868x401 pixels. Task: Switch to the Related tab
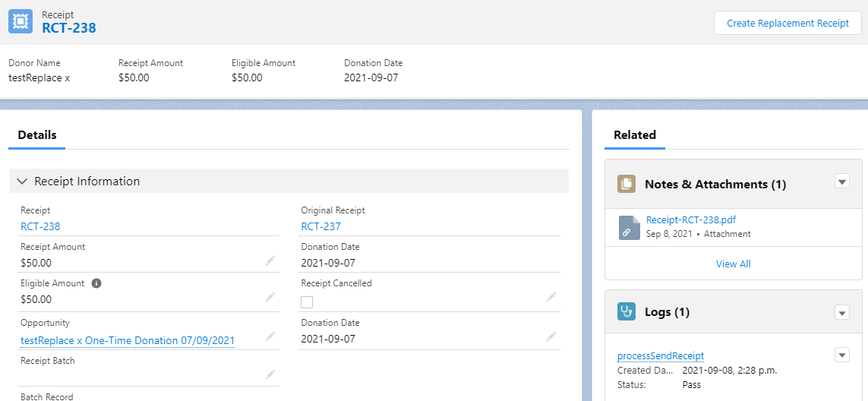pyautogui.click(x=635, y=134)
